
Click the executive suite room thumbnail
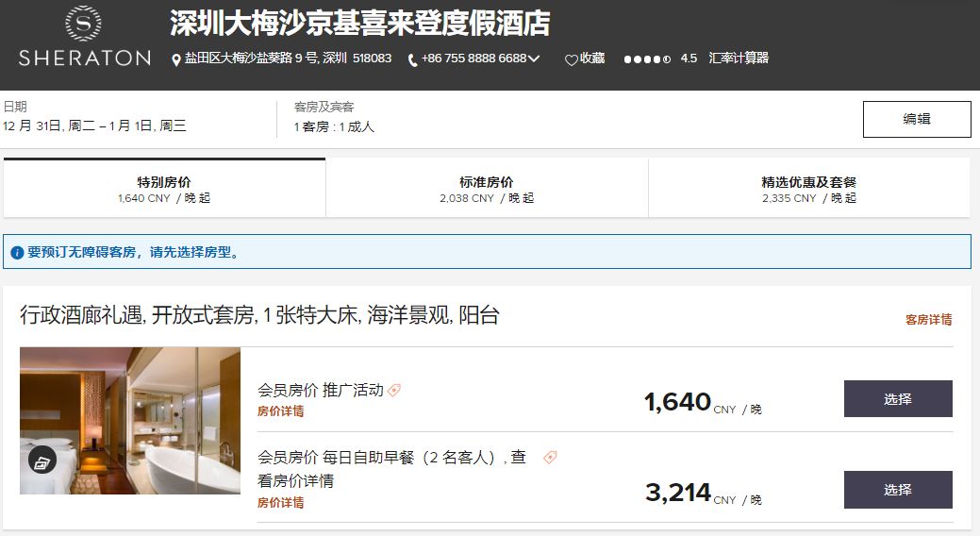click(130, 421)
